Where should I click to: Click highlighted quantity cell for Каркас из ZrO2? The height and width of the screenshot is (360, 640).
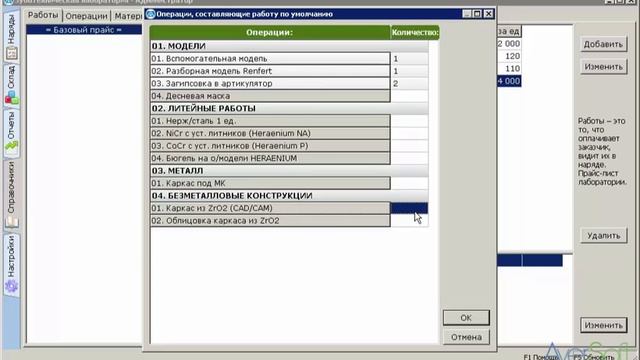[x=409, y=208]
